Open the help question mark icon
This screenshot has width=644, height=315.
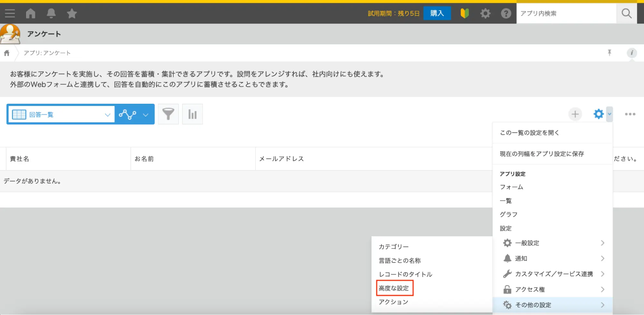[x=506, y=13]
